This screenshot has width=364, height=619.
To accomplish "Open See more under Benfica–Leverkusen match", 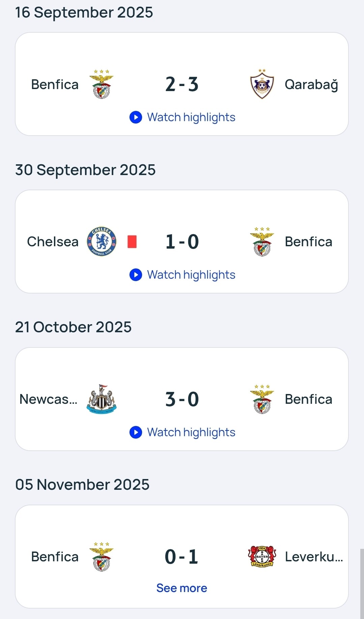I will tap(182, 588).
